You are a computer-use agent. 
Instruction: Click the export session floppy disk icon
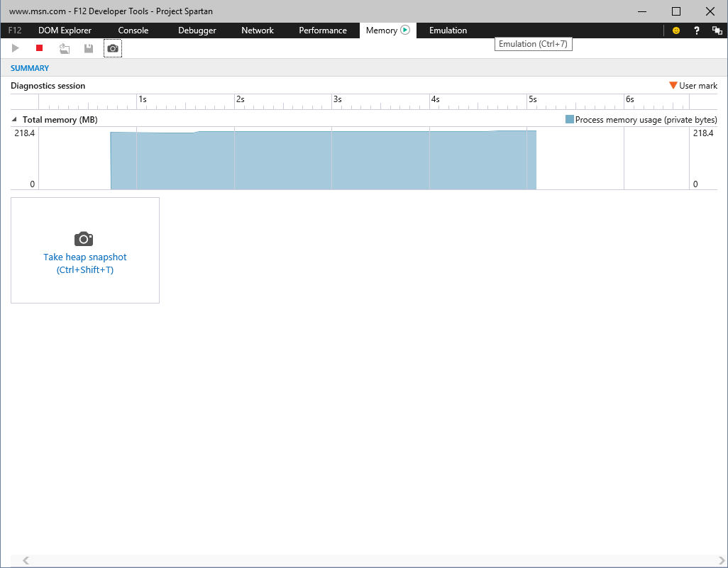pyautogui.click(x=89, y=48)
